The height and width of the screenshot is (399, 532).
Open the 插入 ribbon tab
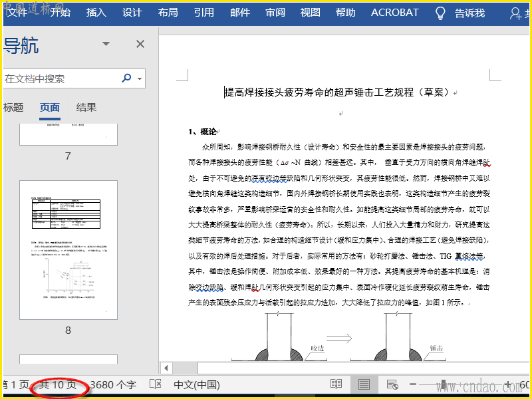[96, 13]
